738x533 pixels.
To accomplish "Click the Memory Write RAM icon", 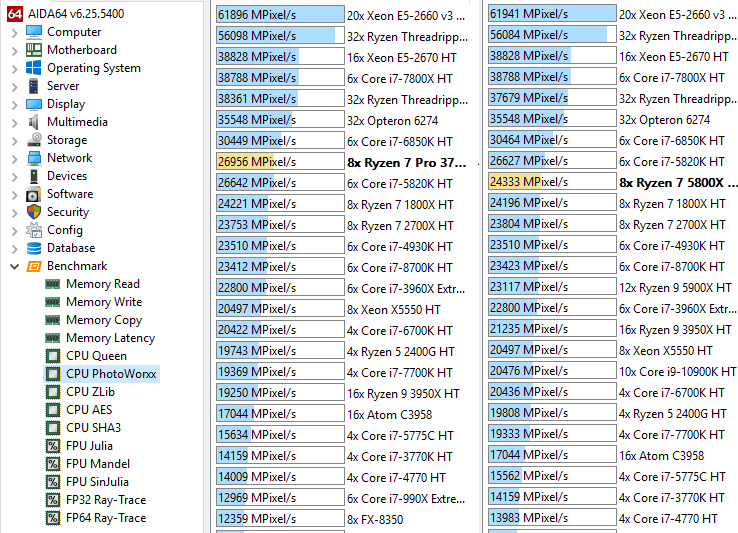I will (52, 302).
